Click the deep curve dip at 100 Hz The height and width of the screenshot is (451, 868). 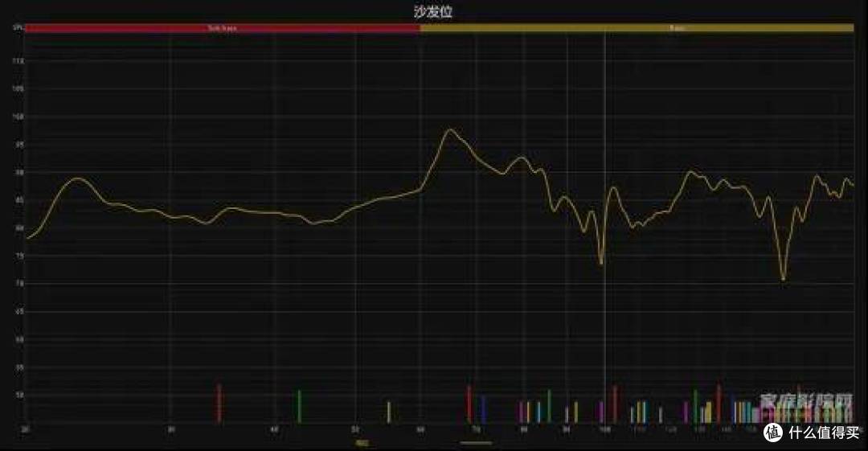601,262
